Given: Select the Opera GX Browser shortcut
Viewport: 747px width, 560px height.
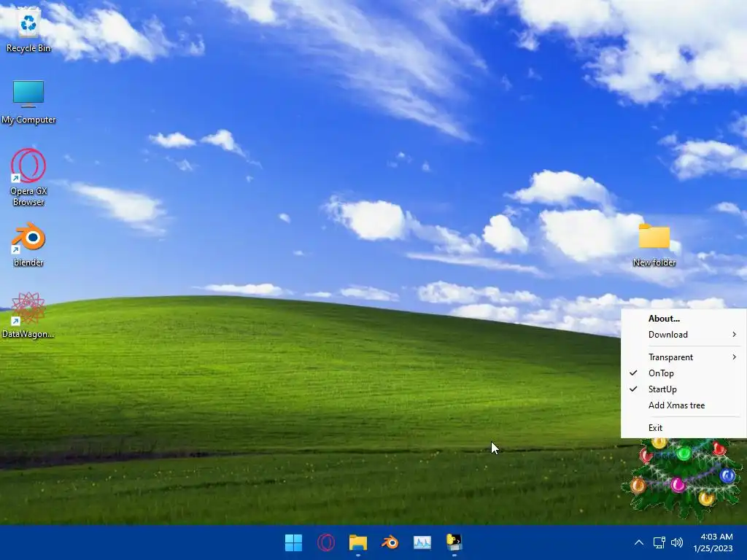Looking at the screenshot, I should 28,177.
